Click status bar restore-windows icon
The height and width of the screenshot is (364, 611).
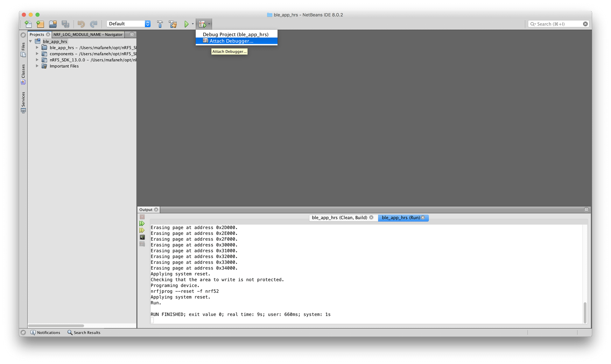click(x=23, y=333)
